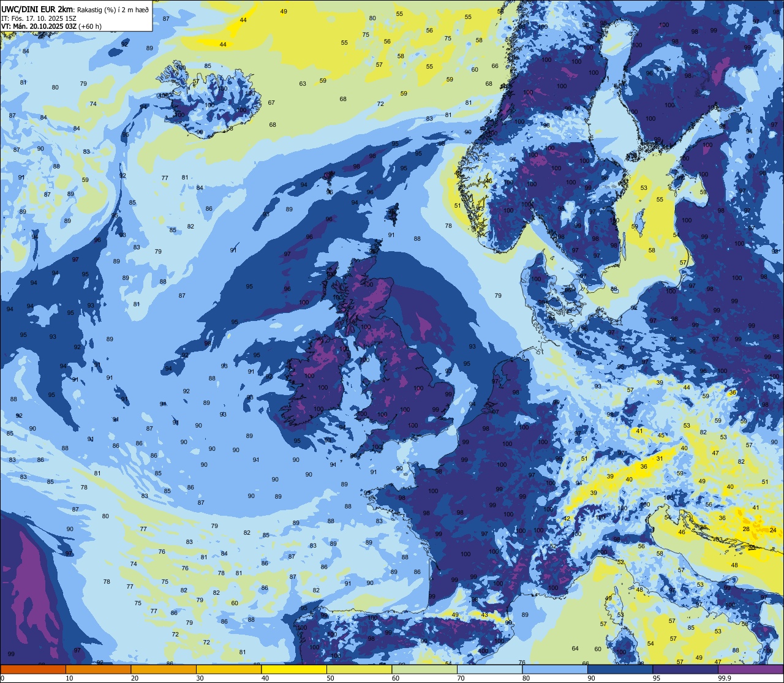This screenshot has width=784, height=683.
Task: Click the map humidity value "64"
Action: coord(575,649)
